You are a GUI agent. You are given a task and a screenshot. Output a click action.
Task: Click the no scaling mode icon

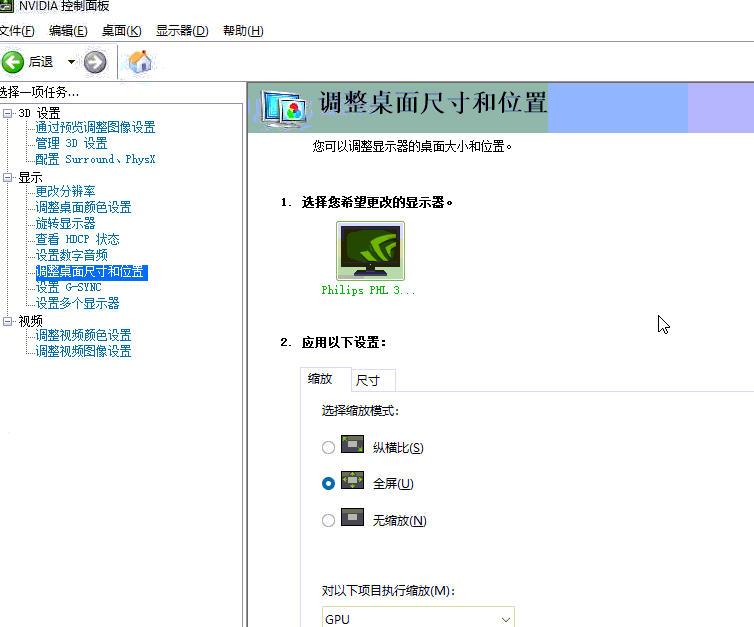[x=353, y=519]
